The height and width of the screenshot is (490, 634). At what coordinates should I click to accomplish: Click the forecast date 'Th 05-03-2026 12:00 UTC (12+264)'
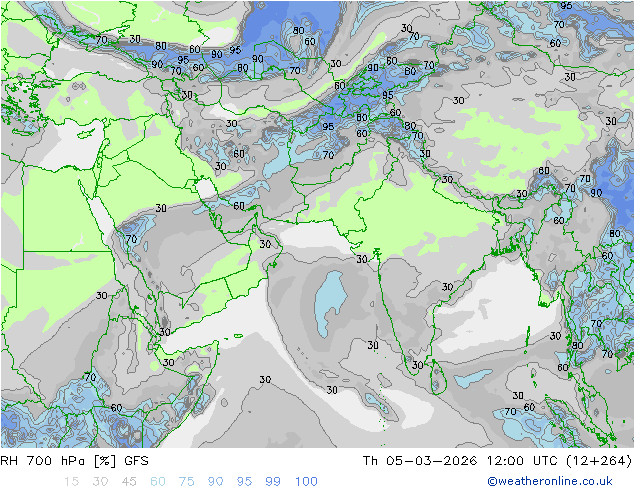click(x=497, y=461)
